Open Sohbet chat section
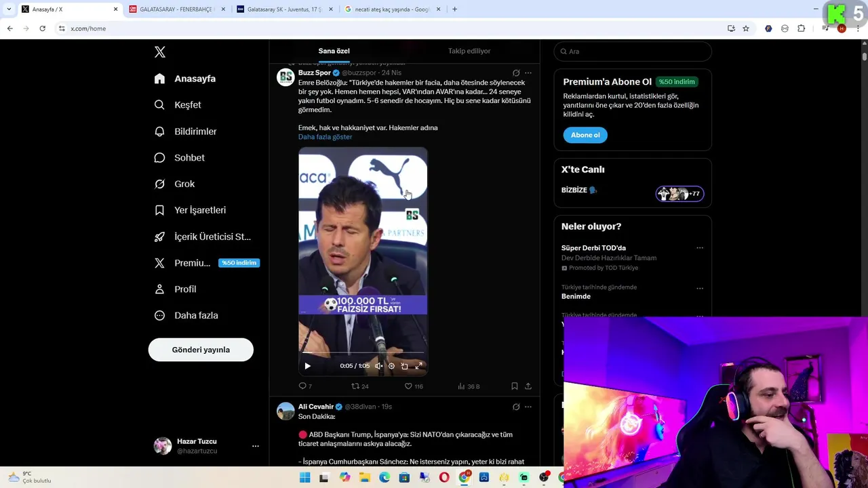868x488 pixels. tap(180, 158)
